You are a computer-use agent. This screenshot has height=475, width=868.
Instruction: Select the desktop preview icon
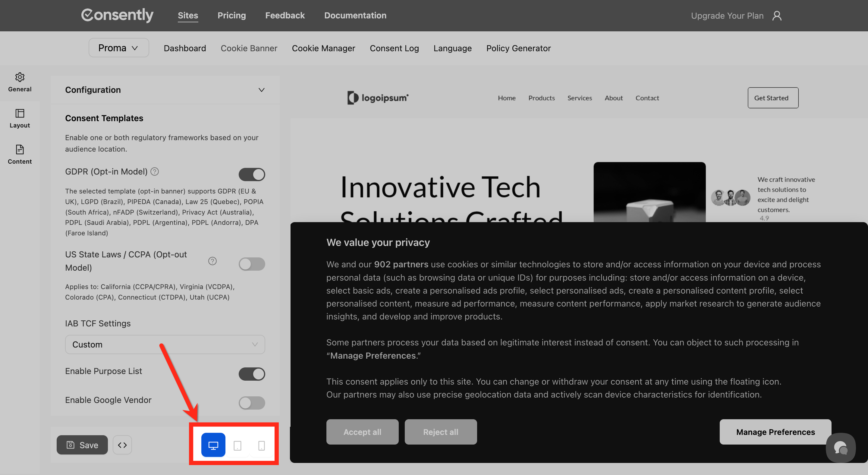coord(213,445)
